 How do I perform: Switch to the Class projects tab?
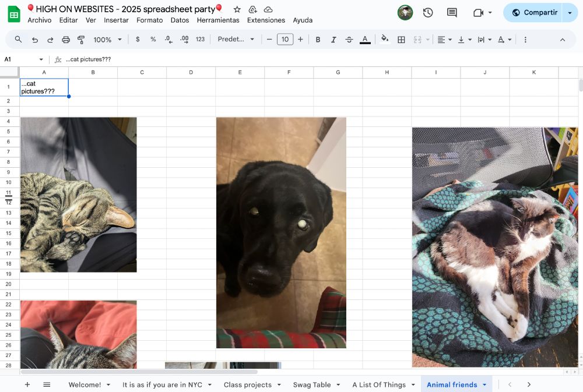pos(248,385)
